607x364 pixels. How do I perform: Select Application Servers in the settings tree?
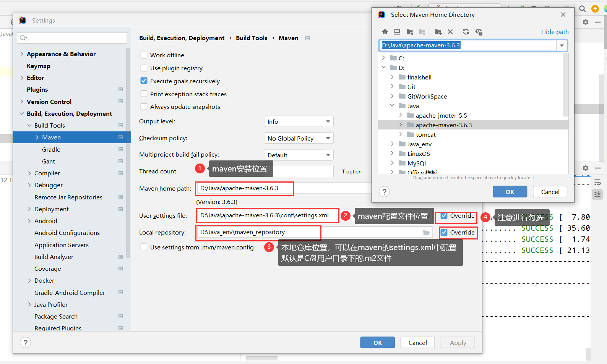[62, 245]
